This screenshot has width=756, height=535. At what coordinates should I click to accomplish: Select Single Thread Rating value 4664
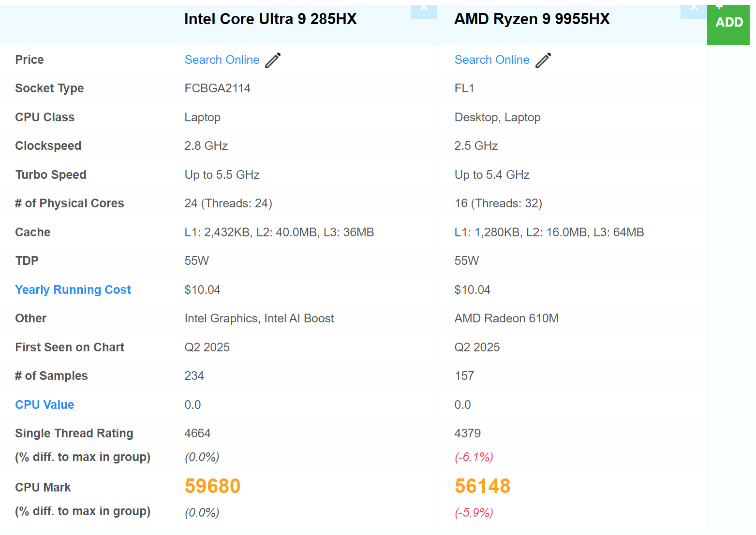(x=197, y=434)
